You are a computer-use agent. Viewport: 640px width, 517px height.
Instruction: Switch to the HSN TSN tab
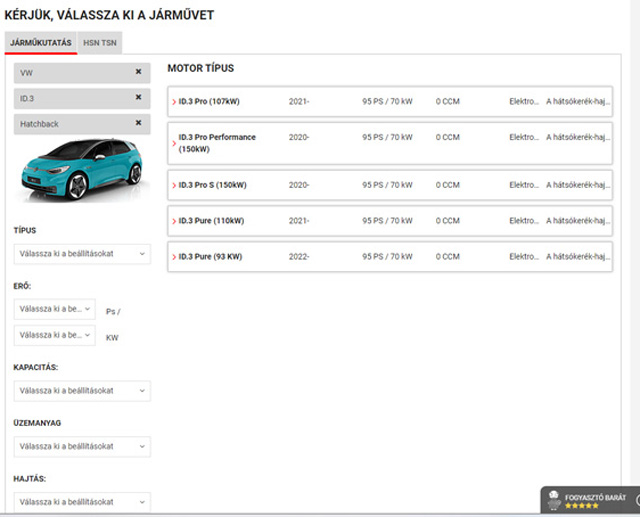pos(100,42)
